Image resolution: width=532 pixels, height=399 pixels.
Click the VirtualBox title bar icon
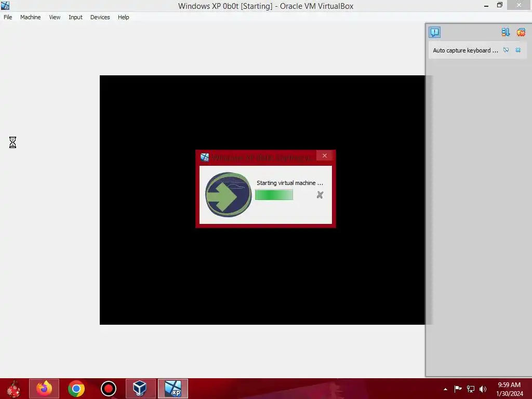(5, 5)
